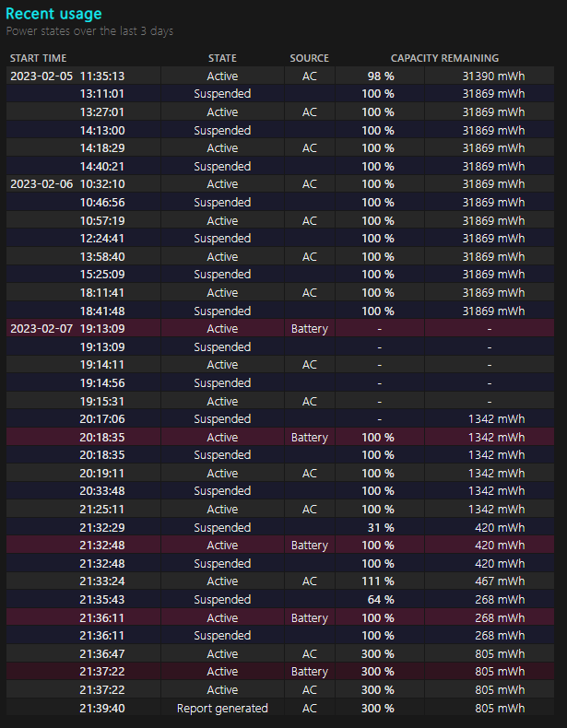The image size is (567, 728).
Task: Click the 20:17:06 start time
Action: [x=101, y=419]
